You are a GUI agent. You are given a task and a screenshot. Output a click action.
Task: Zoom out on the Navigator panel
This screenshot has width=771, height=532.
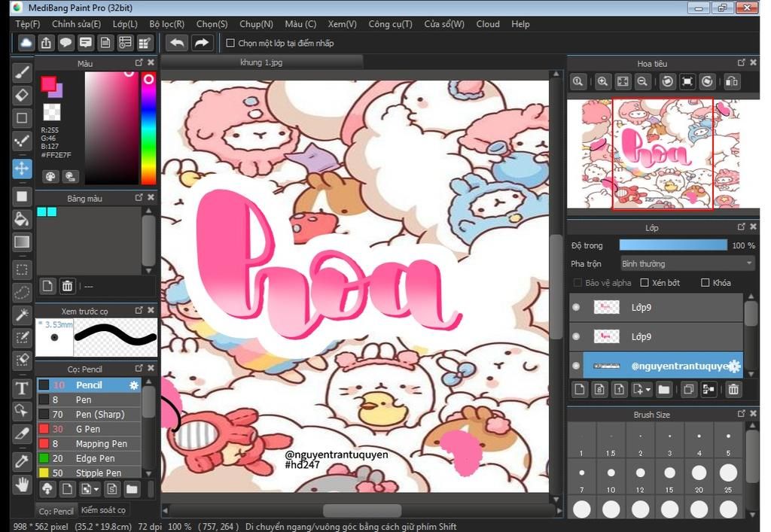click(x=642, y=81)
